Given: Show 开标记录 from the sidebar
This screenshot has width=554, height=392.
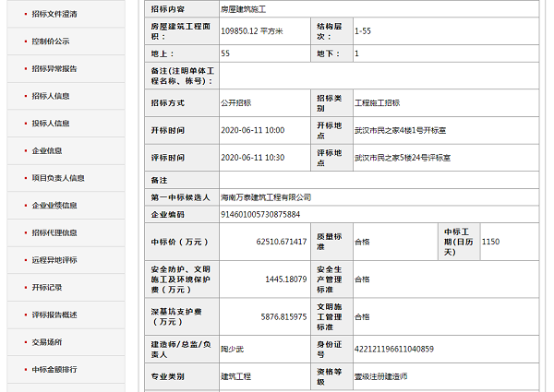Looking at the screenshot, I should pyautogui.click(x=47, y=288).
